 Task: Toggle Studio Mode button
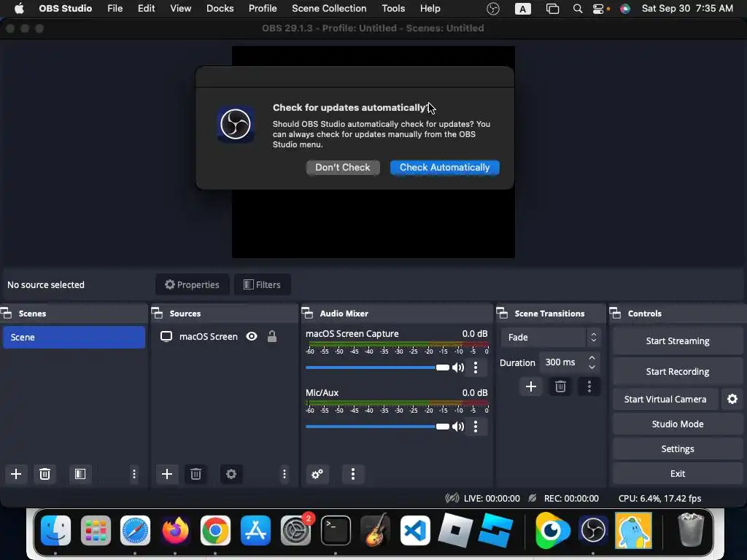point(678,424)
